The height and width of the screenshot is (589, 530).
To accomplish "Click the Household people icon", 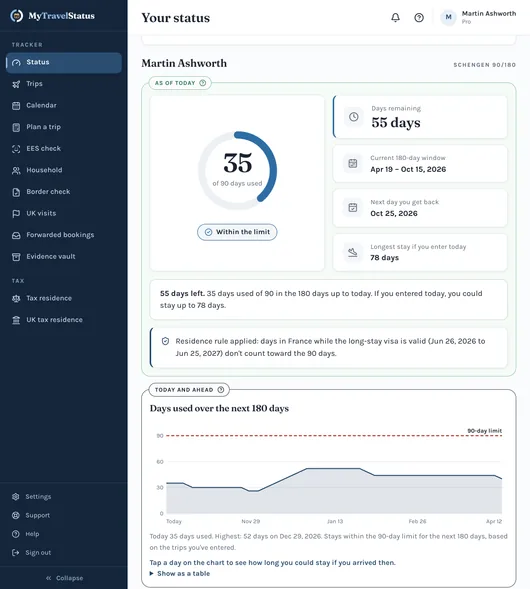I will [16, 171].
